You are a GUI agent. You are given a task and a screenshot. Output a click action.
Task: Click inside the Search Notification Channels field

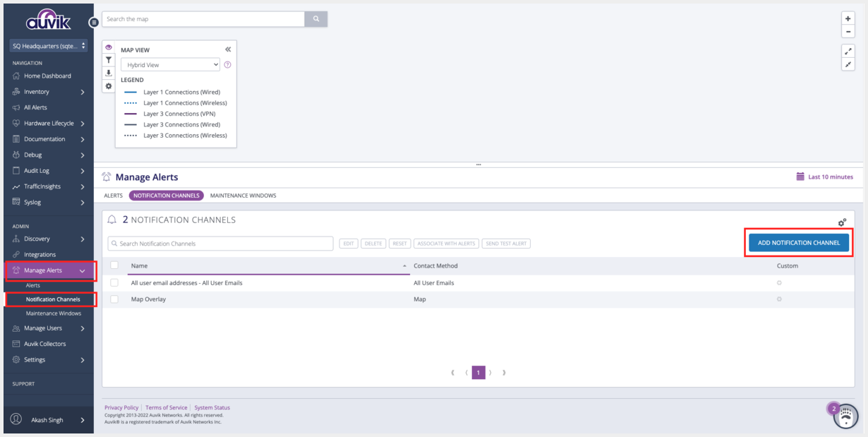[220, 242]
